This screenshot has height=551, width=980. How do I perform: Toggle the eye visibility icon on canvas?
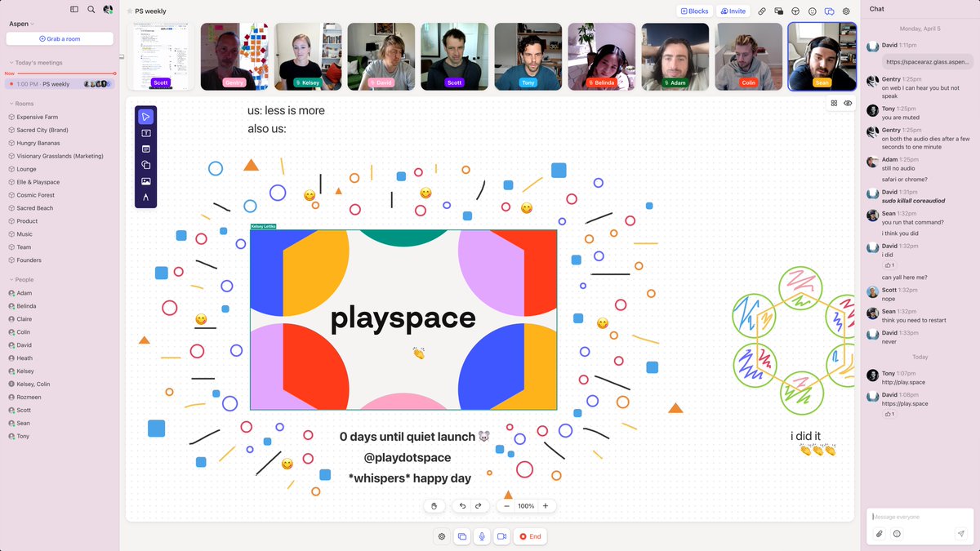click(x=848, y=104)
